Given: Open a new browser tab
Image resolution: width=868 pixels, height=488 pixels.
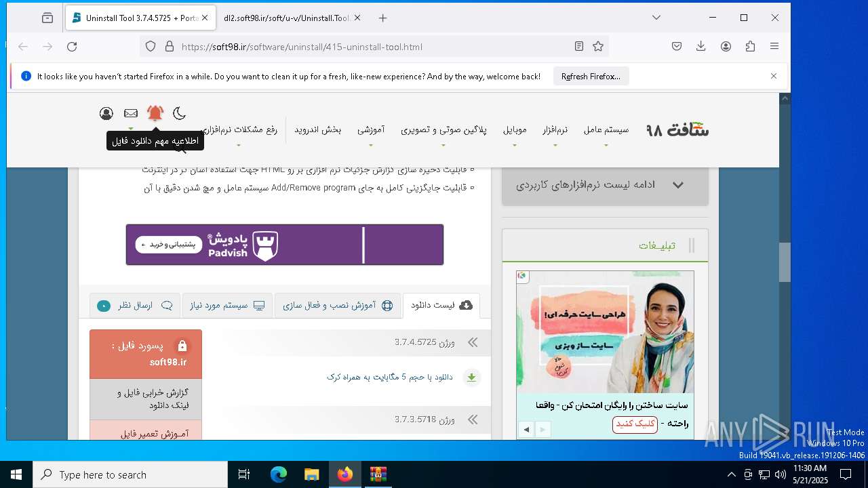Looking at the screenshot, I should pyautogui.click(x=382, y=18).
